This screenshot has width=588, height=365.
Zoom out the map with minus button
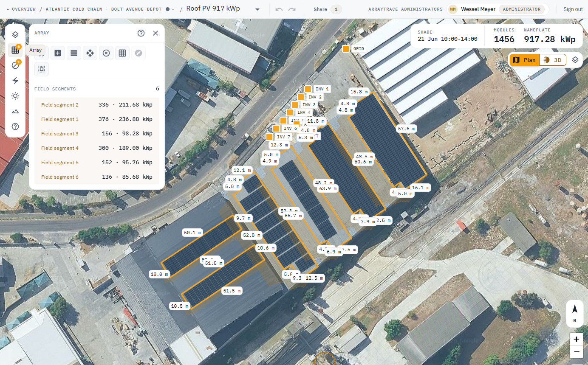point(576,352)
